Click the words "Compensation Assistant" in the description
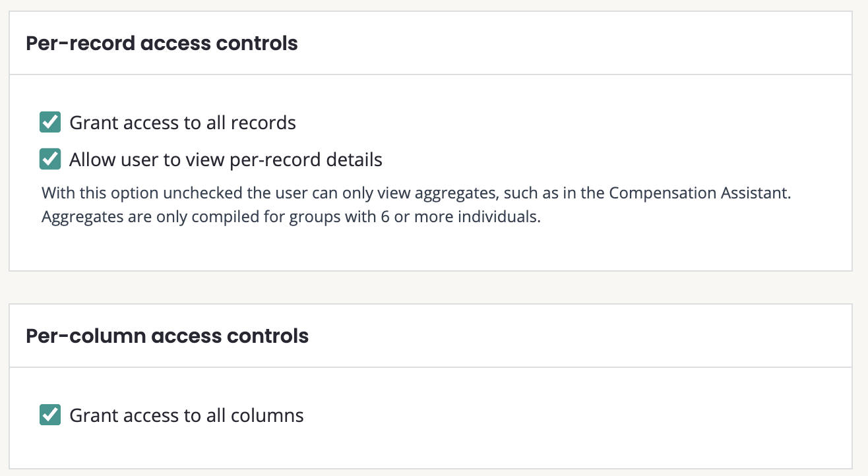Image resolution: width=868 pixels, height=476 pixels. tap(698, 194)
